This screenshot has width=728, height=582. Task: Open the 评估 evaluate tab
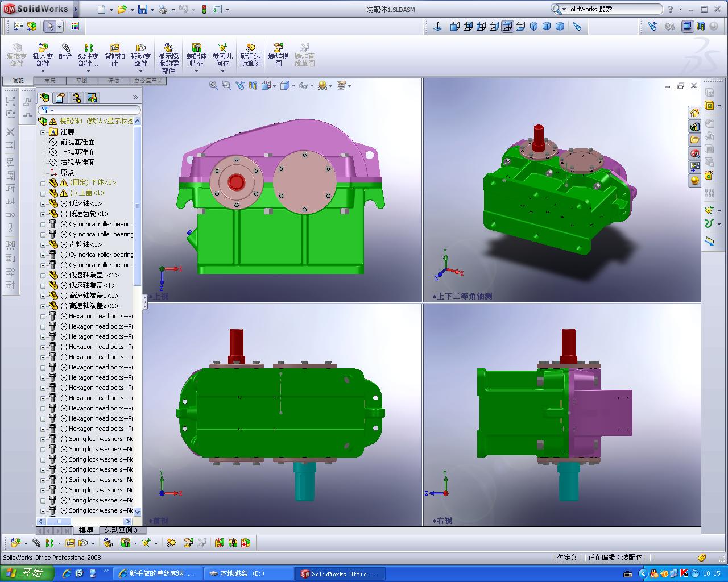114,81
